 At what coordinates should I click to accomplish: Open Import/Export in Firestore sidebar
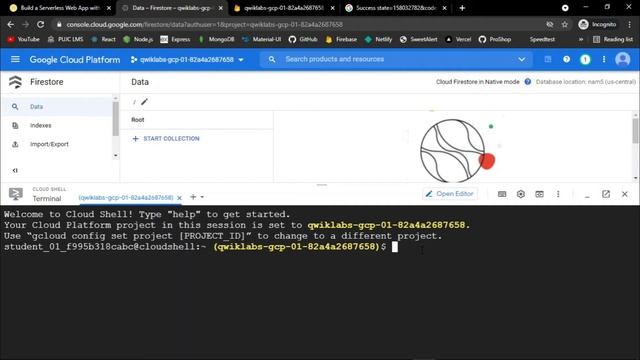point(56,144)
